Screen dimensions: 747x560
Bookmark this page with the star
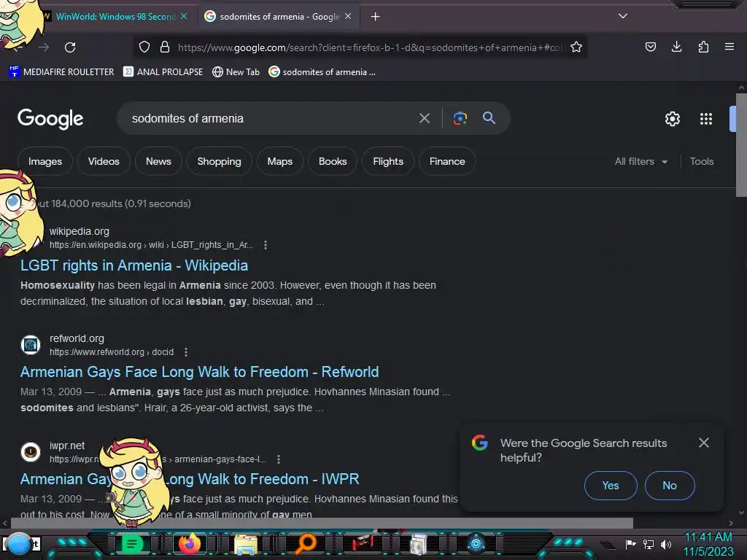coord(576,47)
